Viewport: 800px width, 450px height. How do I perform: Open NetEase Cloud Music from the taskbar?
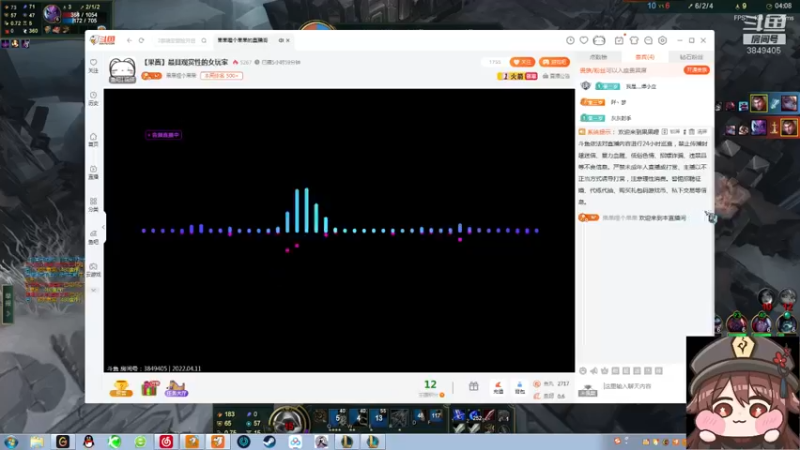pyautogui.click(x=166, y=441)
